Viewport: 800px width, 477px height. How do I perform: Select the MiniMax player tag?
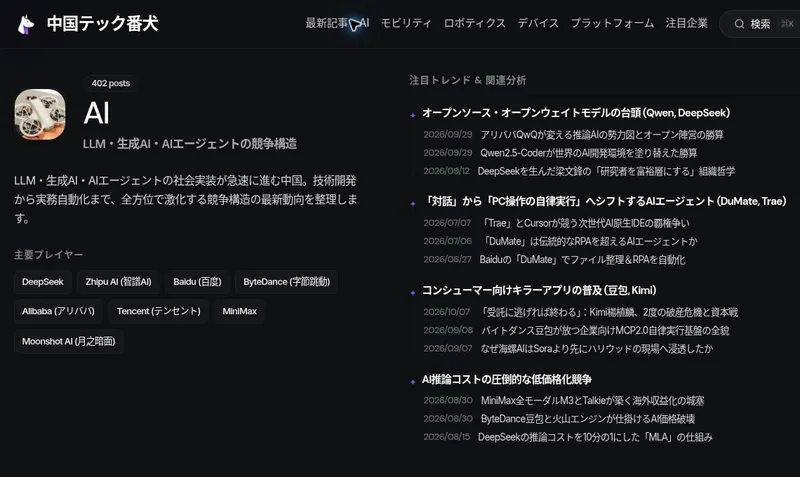pyautogui.click(x=239, y=311)
